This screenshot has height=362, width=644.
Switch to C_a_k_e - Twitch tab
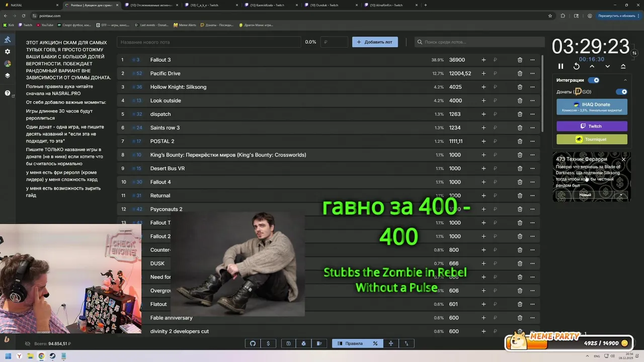(211, 5)
